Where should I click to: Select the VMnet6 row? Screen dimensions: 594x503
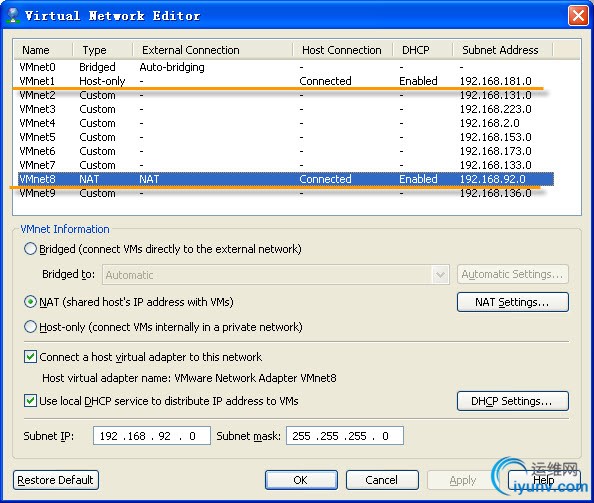click(286, 151)
